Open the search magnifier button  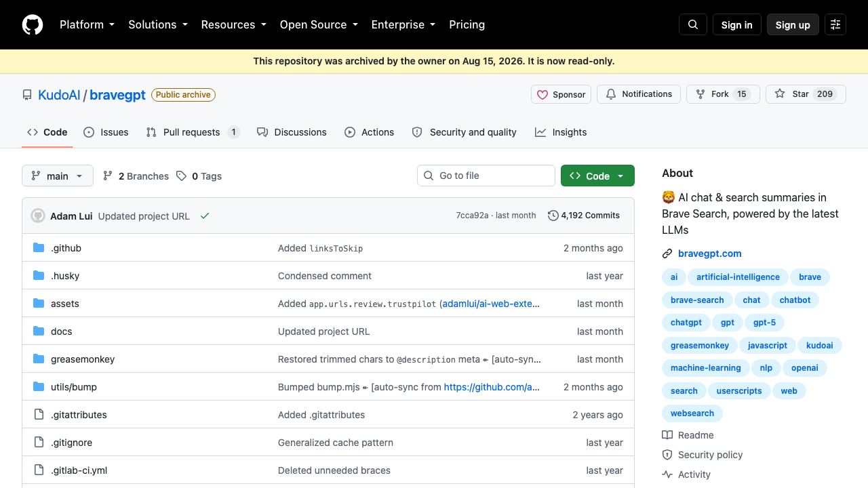pos(693,24)
